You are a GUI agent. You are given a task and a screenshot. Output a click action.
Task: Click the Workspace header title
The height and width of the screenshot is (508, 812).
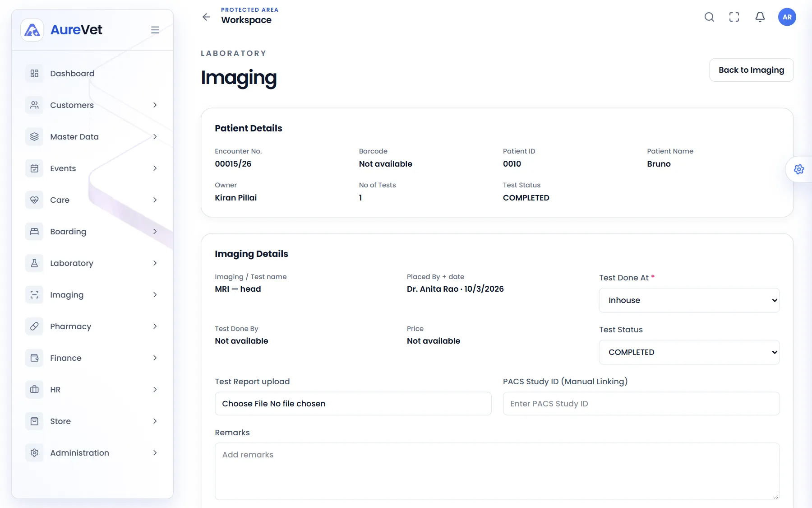pyautogui.click(x=246, y=20)
